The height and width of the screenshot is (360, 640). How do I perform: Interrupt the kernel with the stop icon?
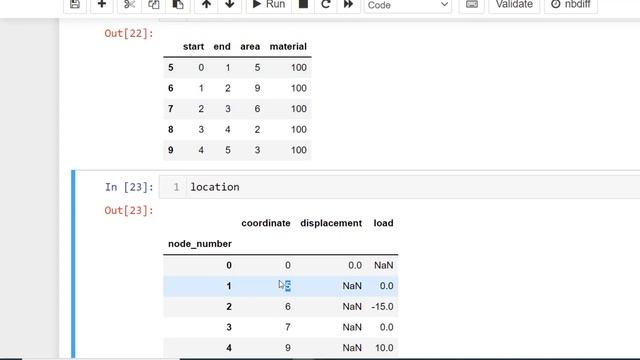303,5
